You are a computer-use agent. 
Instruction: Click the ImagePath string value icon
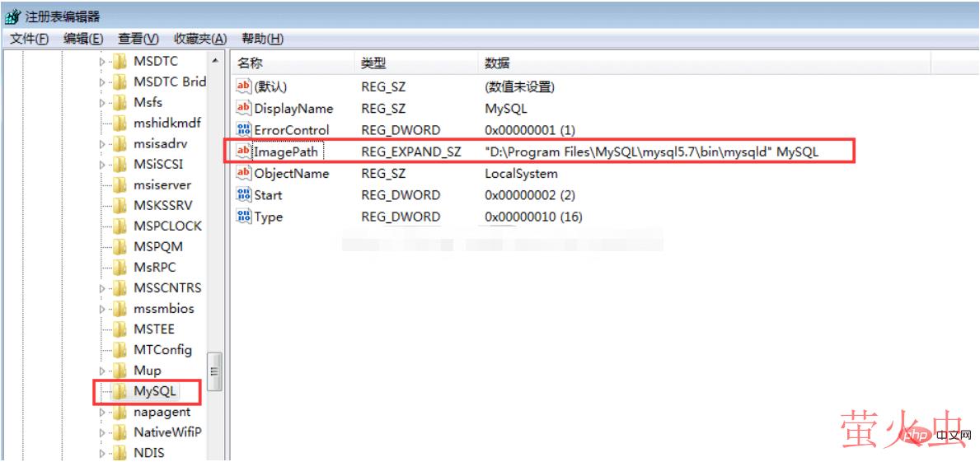243,151
